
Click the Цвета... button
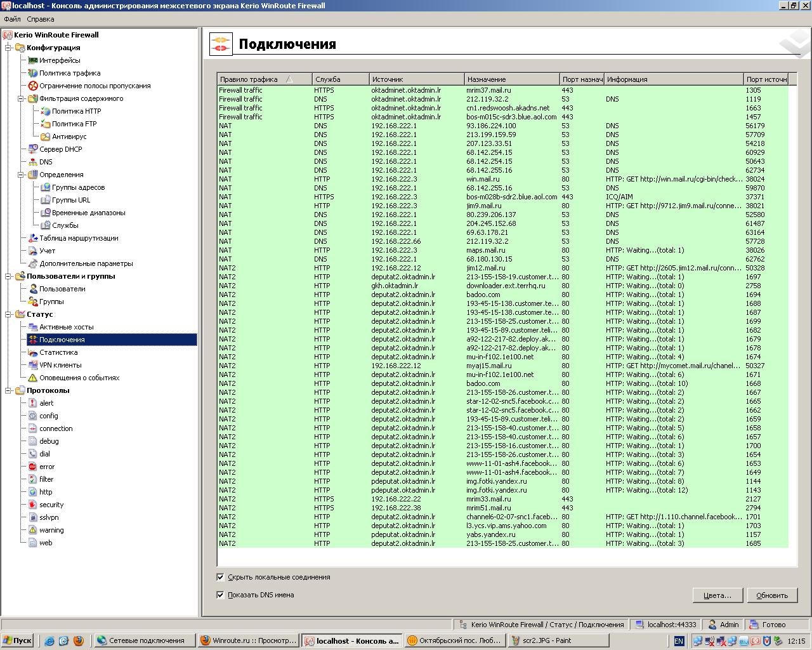tap(717, 595)
